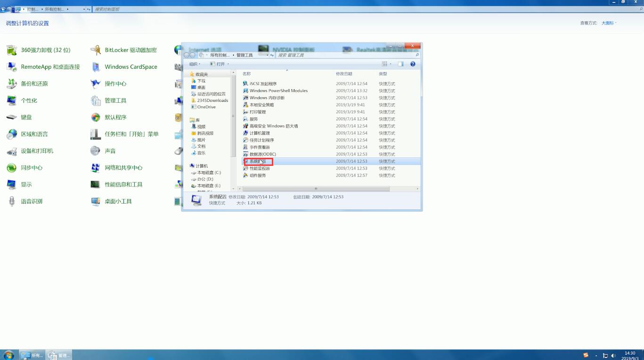Click the volume icon in system tray
The width and height of the screenshot is (644, 360).
613,356
